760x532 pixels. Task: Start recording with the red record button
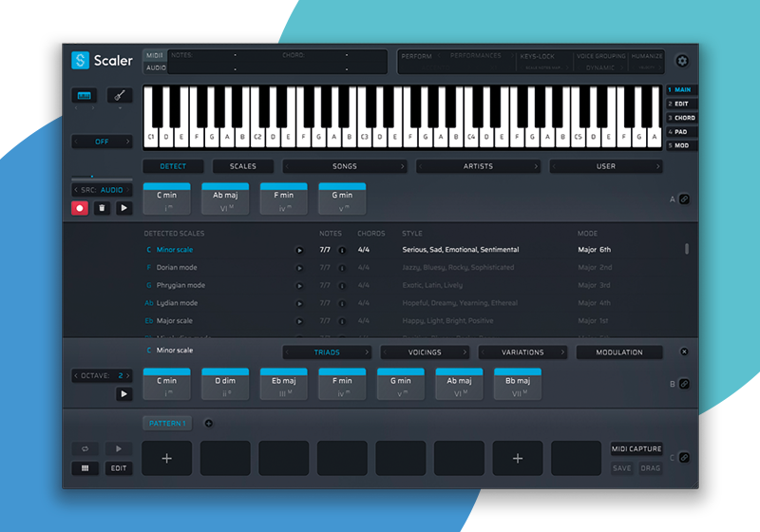pyautogui.click(x=80, y=208)
